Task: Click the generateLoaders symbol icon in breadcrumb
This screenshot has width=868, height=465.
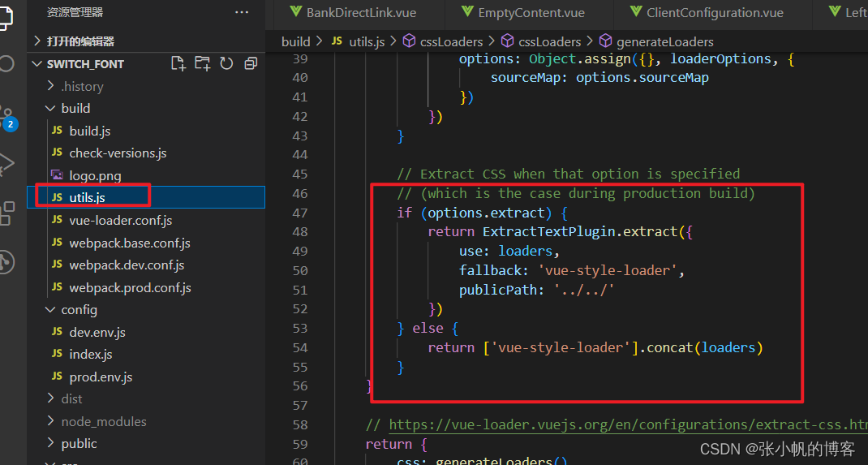Action: [606, 41]
